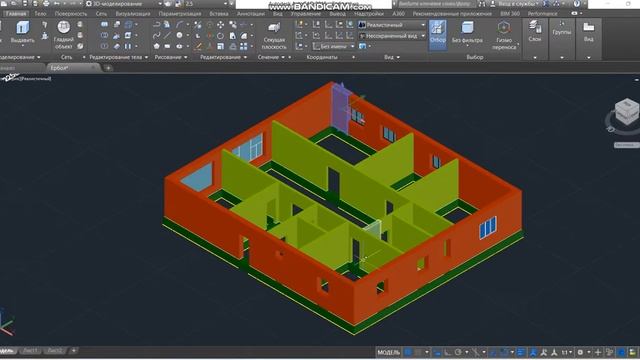Switch to the Лист1 layout tab
This screenshot has height=360, width=640.
[x=30, y=350]
